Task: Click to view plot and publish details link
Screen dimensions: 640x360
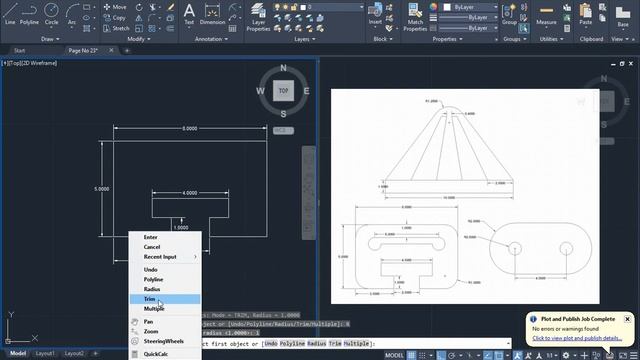Action: [x=577, y=338]
